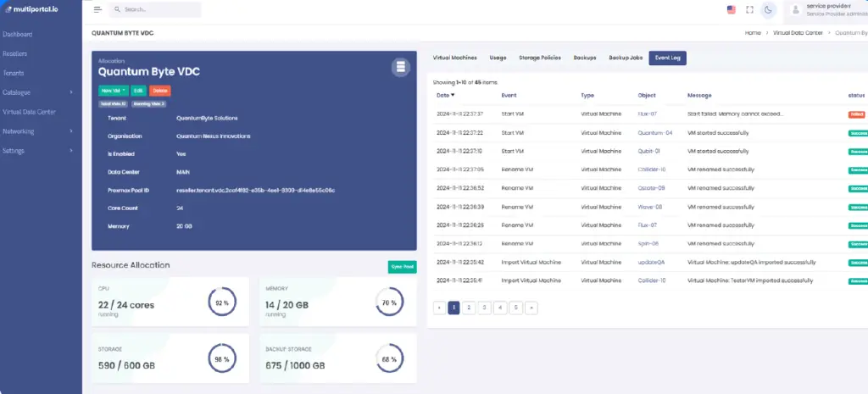This screenshot has height=394, width=868.
Task: Switch to the Usage tab
Action: pos(498,58)
